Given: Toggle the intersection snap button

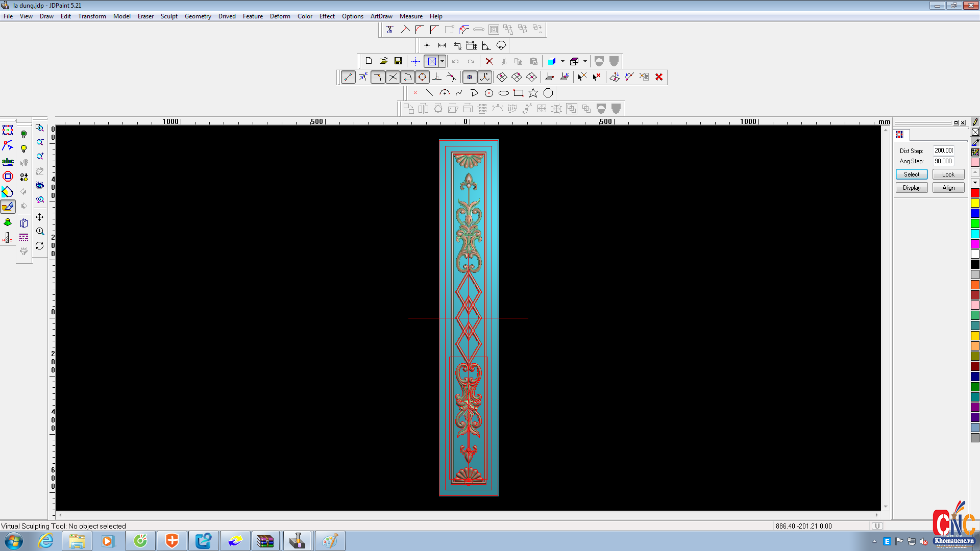Looking at the screenshot, I should click(393, 77).
